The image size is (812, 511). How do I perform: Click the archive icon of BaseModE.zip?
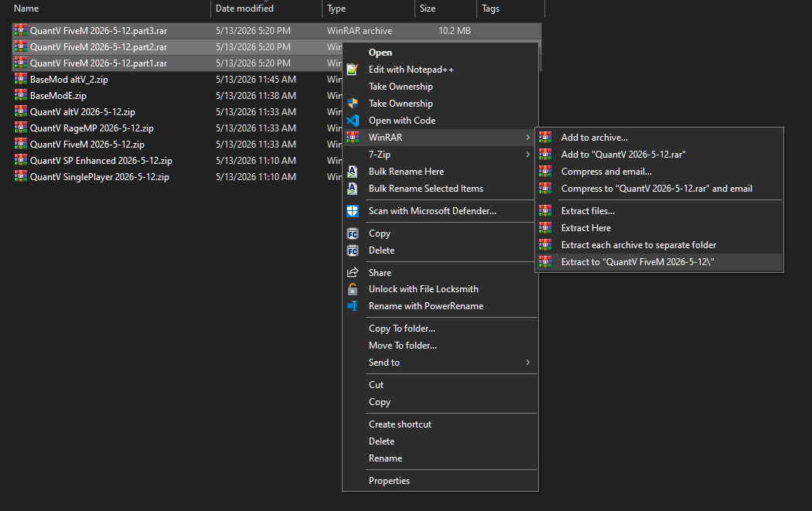point(21,95)
